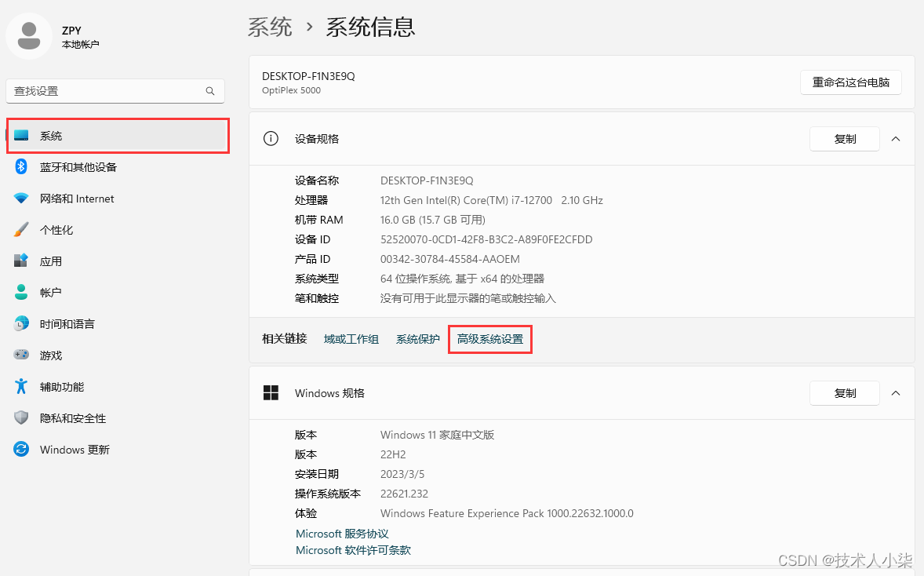Click the RAM value 16.0 GB

[x=432, y=220]
